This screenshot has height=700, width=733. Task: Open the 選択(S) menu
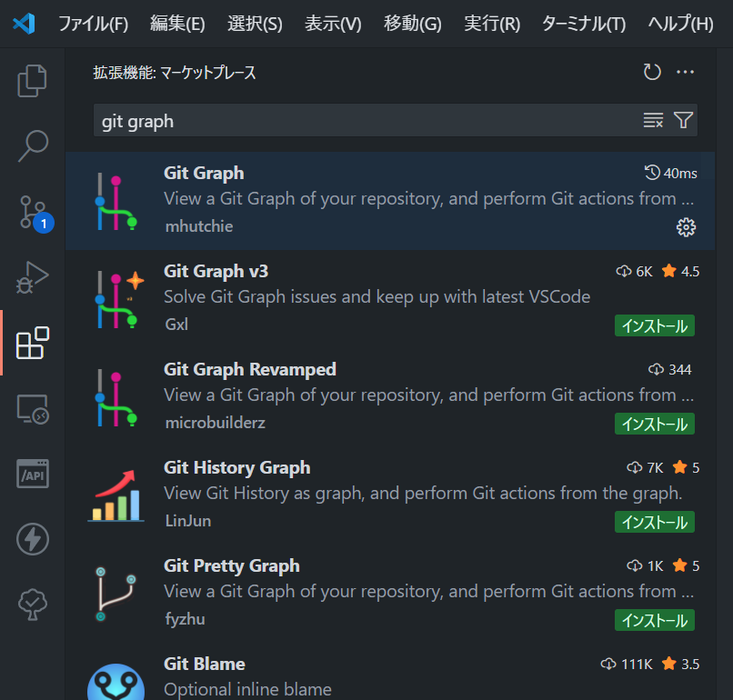(x=255, y=24)
